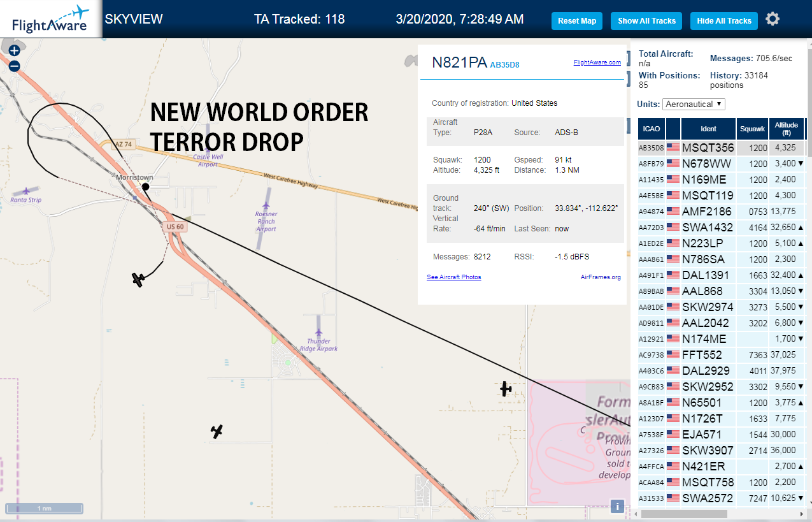This screenshot has height=522, width=812.
Task: Click the US flag in DAL1391 row
Action: (x=673, y=275)
